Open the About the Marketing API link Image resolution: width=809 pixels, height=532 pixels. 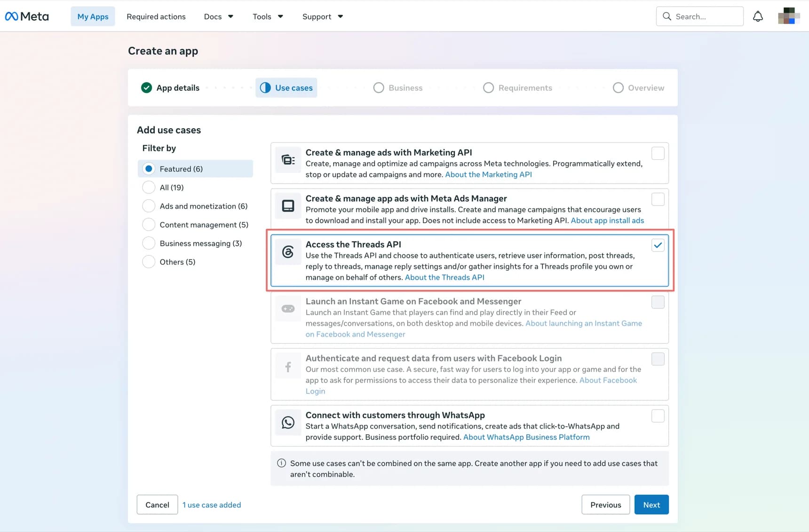point(489,174)
